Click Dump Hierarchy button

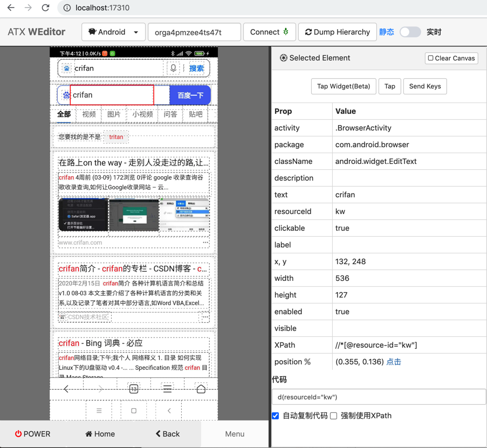[337, 32]
